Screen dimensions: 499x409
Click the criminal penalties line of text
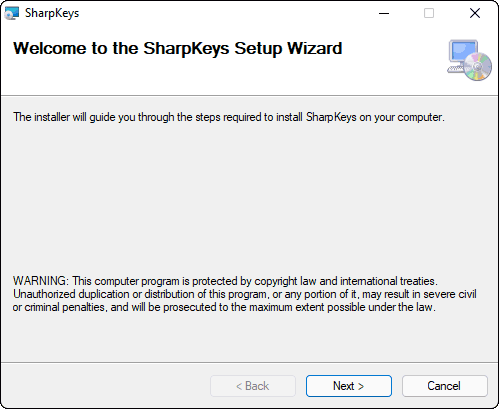click(x=224, y=307)
